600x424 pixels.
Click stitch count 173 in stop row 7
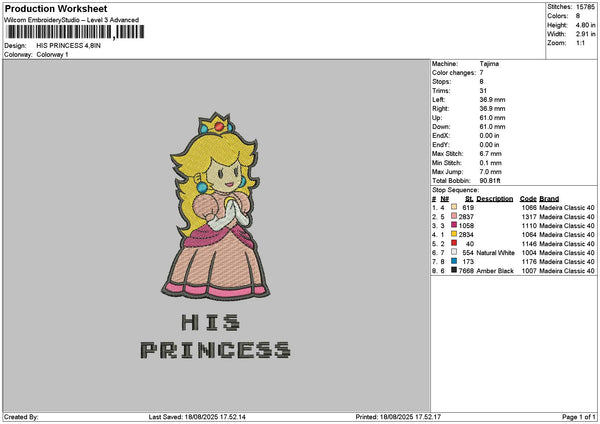click(468, 261)
